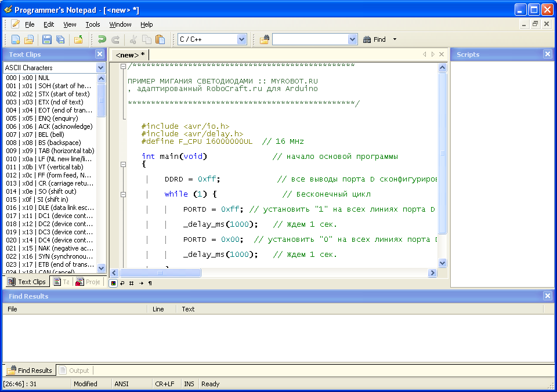Viewport: 557px width, 392px height.
Task: Click the New file toolbar icon
Action: (16, 39)
